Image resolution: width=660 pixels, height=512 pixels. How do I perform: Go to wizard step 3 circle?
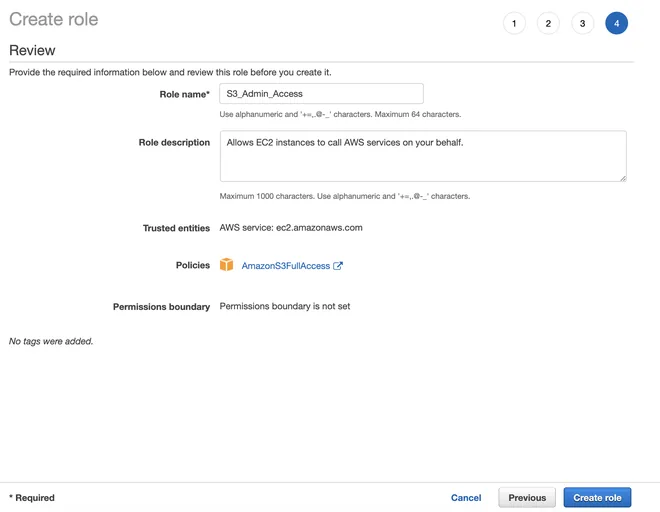coord(583,23)
